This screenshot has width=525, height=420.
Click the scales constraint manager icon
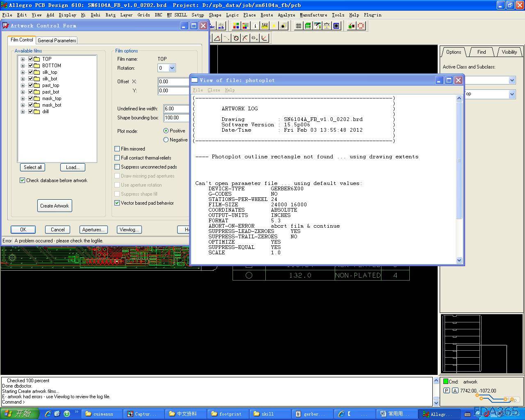(x=327, y=26)
